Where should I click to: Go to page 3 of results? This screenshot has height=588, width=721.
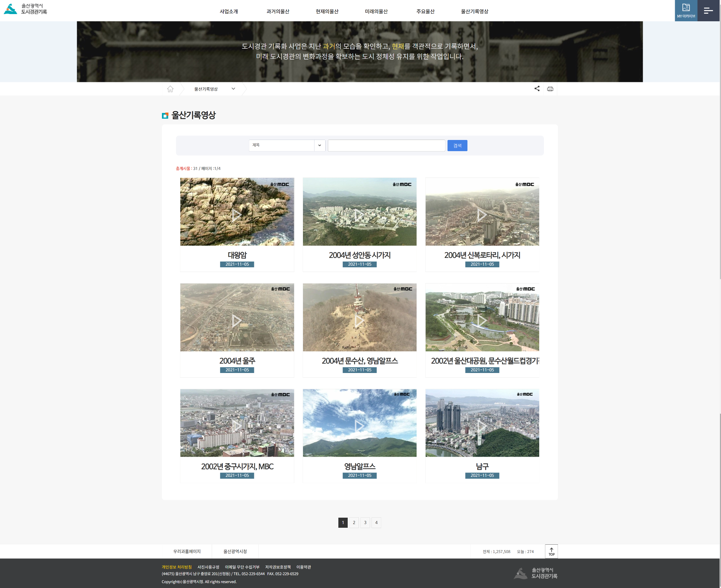click(x=365, y=522)
